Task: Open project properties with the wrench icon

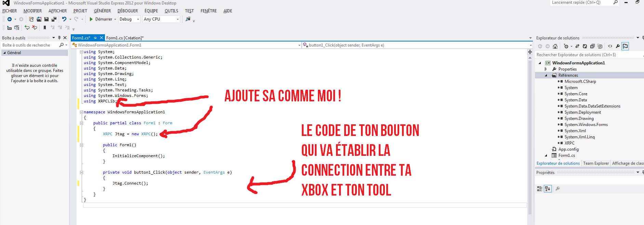Action: click(618, 46)
